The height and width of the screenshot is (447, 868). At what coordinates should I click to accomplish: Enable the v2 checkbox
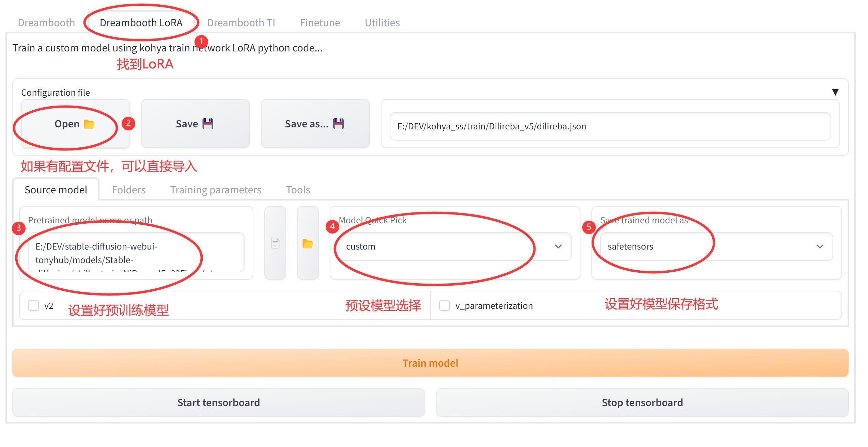(x=33, y=305)
